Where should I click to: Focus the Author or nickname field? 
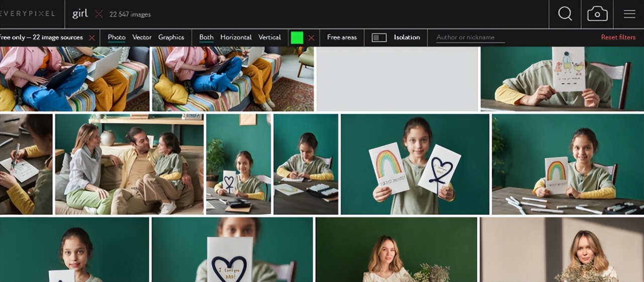[x=470, y=38]
